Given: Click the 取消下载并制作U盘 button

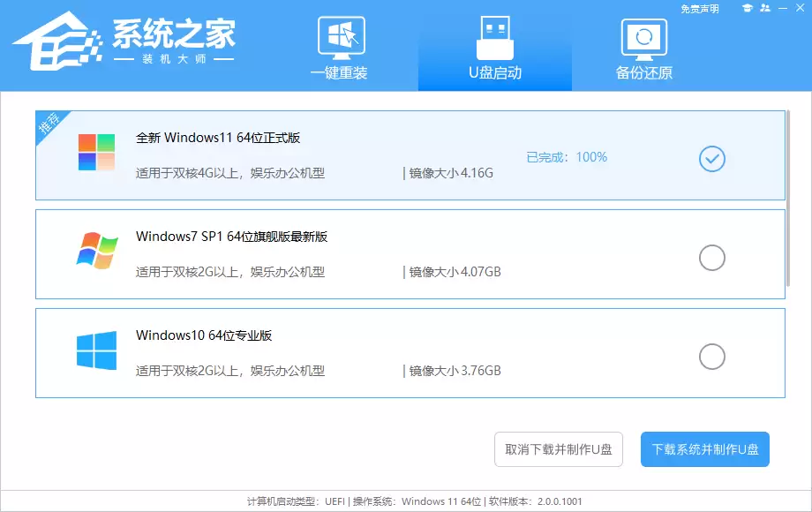Looking at the screenshot, I should (x=557, y=449).
